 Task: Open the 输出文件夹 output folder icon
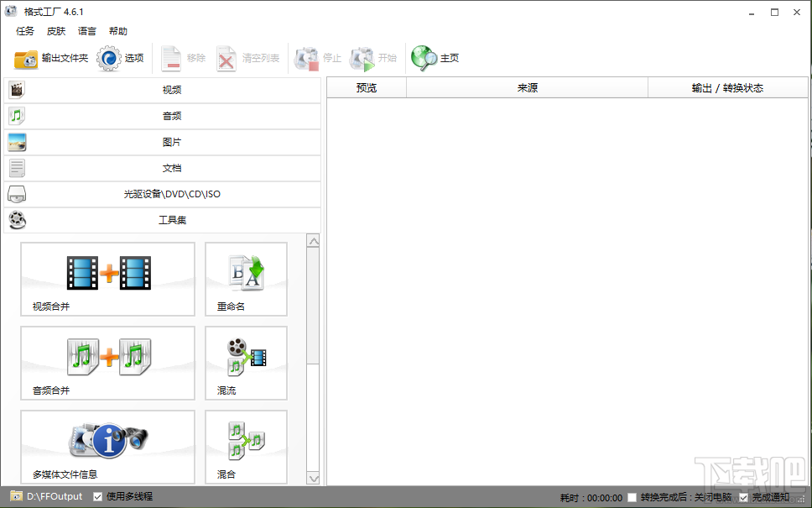[x=26, y=59]
